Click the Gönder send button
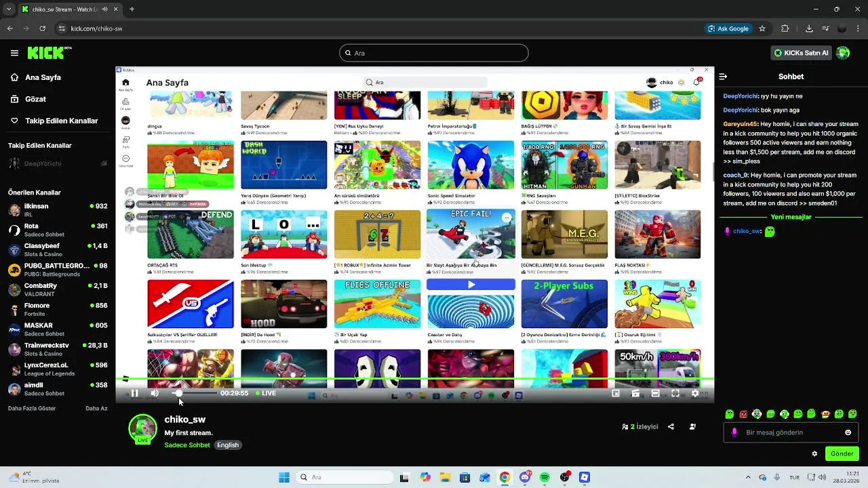Screen dimensions: 868x488 coord(842,454)
